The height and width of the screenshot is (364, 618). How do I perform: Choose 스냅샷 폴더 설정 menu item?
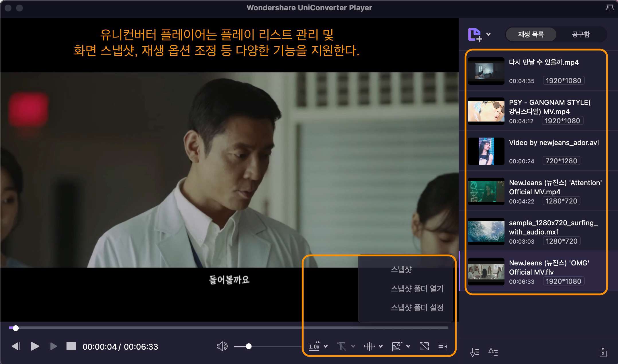pos(417,308)
